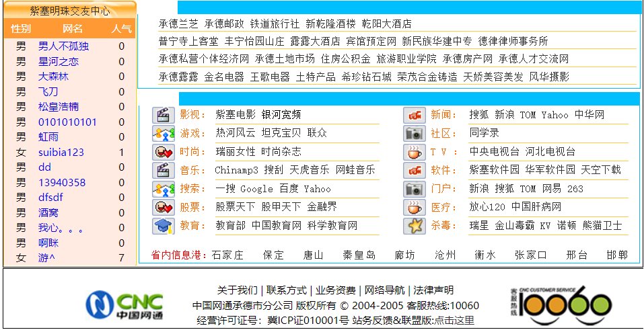
Task: Click the people icon beside 搜索
Action: point(164,189)
